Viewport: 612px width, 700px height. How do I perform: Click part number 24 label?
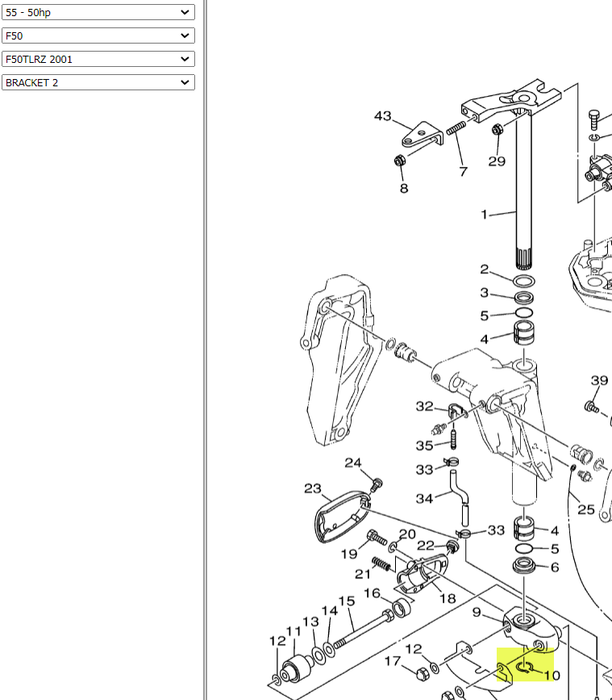(352, 463)
